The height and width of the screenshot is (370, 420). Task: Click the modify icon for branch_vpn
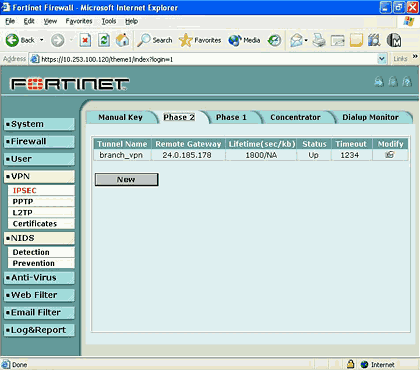(389, 155)
